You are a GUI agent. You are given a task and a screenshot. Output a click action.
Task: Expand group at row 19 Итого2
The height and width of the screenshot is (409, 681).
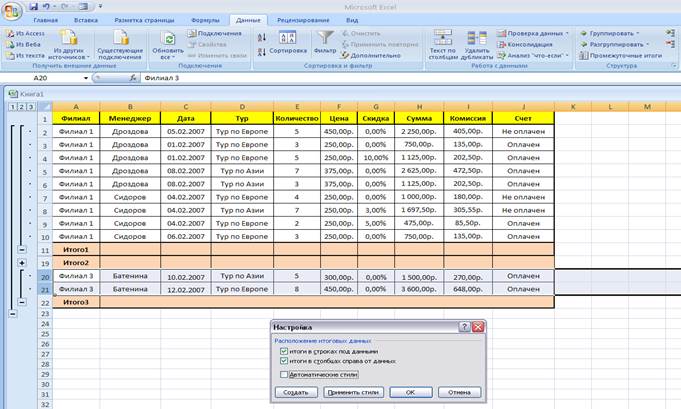coord(22,263)
